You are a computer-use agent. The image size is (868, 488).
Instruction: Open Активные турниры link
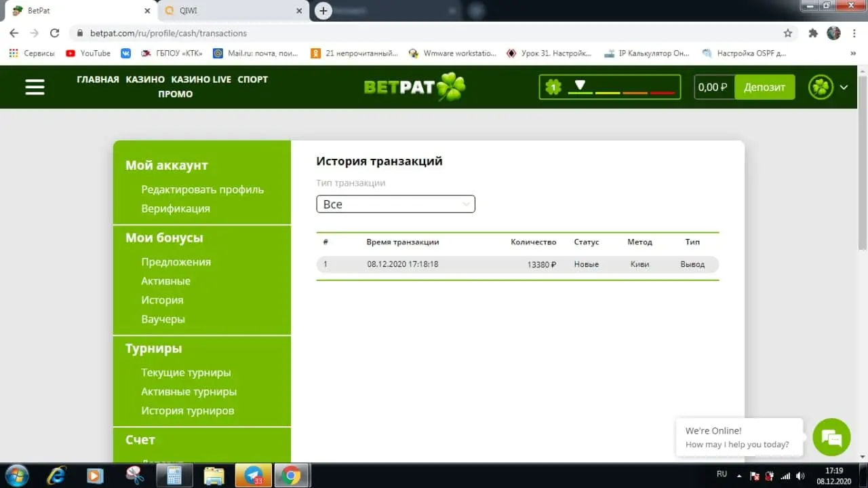click(189, 392)
